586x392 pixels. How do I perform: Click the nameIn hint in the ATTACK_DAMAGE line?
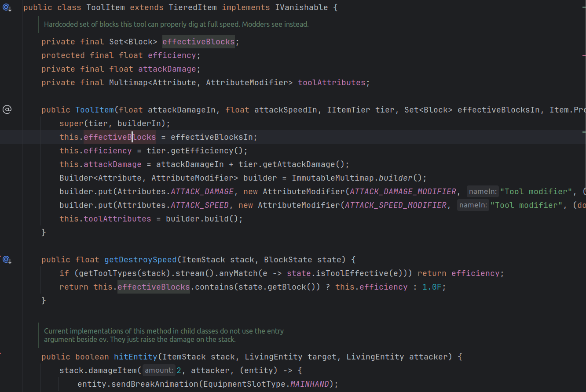[483, 192]
